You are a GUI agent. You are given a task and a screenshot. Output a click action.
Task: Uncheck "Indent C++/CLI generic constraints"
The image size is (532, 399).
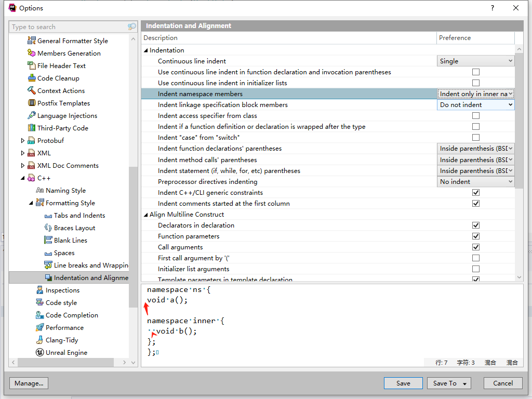(x=475, y=192)
